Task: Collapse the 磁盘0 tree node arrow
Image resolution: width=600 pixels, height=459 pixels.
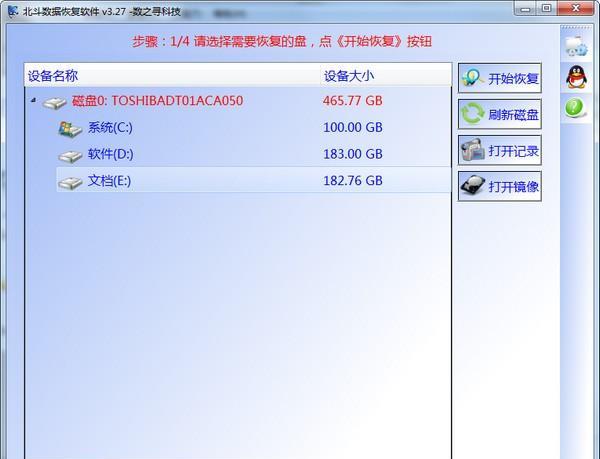Action: (34, 100)
